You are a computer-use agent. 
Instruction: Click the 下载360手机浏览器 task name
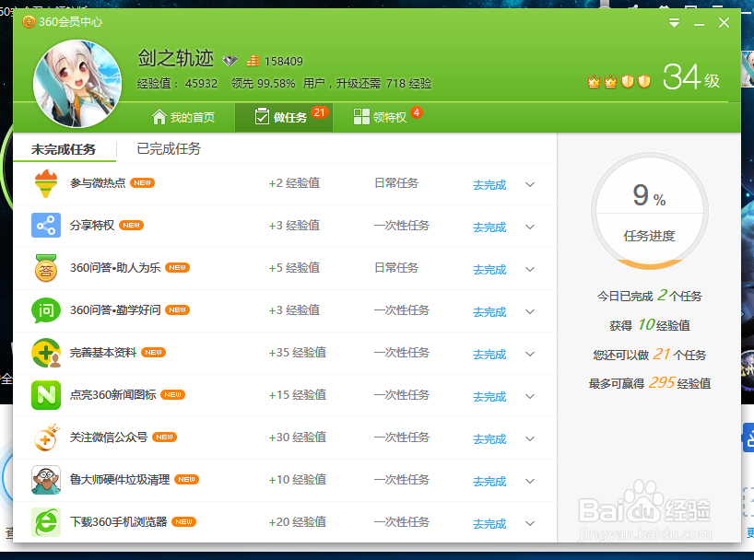[x=118, y=521]
